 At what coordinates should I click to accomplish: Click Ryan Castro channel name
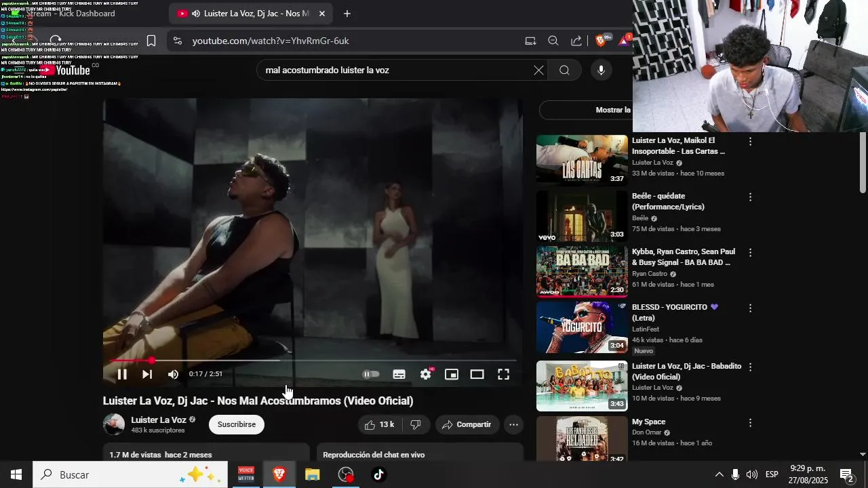coord(650,274)
